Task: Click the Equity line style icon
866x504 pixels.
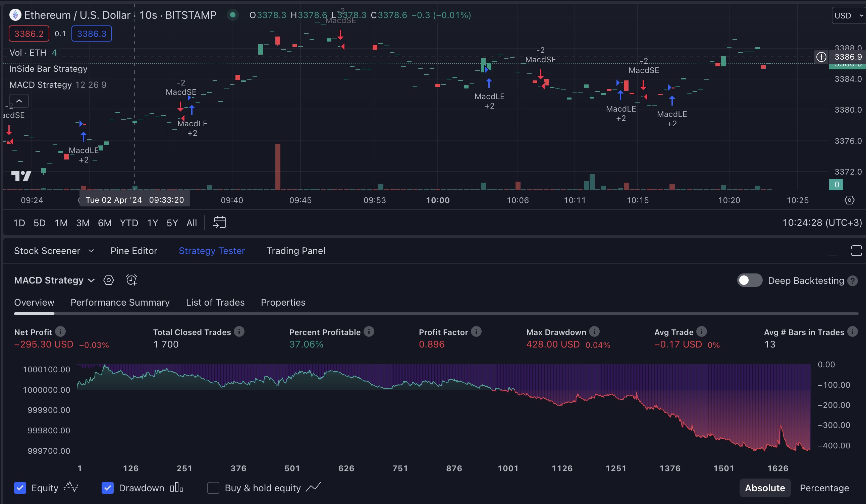Action: pyautogui.click(x=71, y=487)
